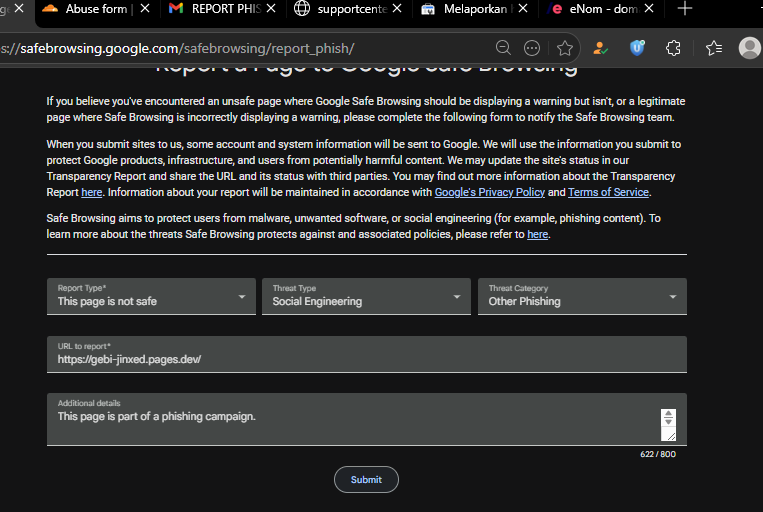Open Google's Privacy Policy link
This screenshot has height=512, width=763.
490,192
